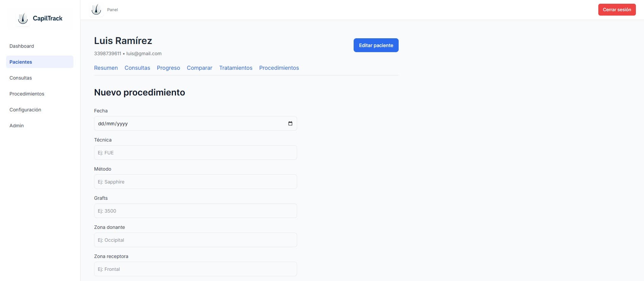Click the Método input field
The height and width of the screenshot is (281, 644).
coord(196,182)
